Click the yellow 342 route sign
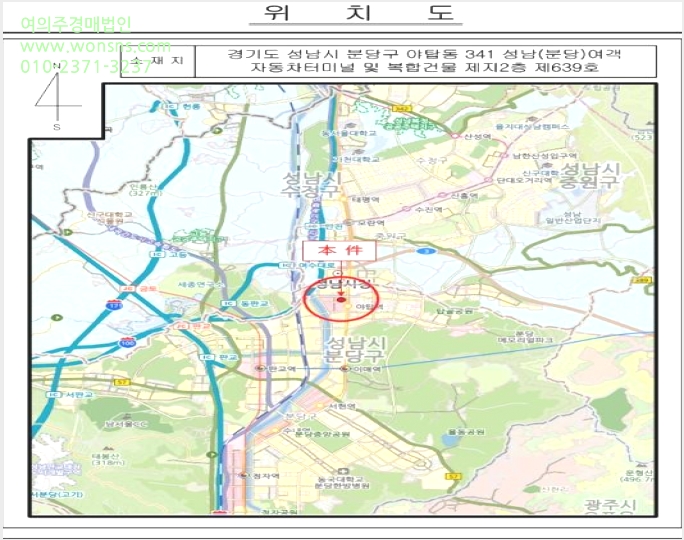The height and width of the screenshot is (540, 684). (401, 108)
